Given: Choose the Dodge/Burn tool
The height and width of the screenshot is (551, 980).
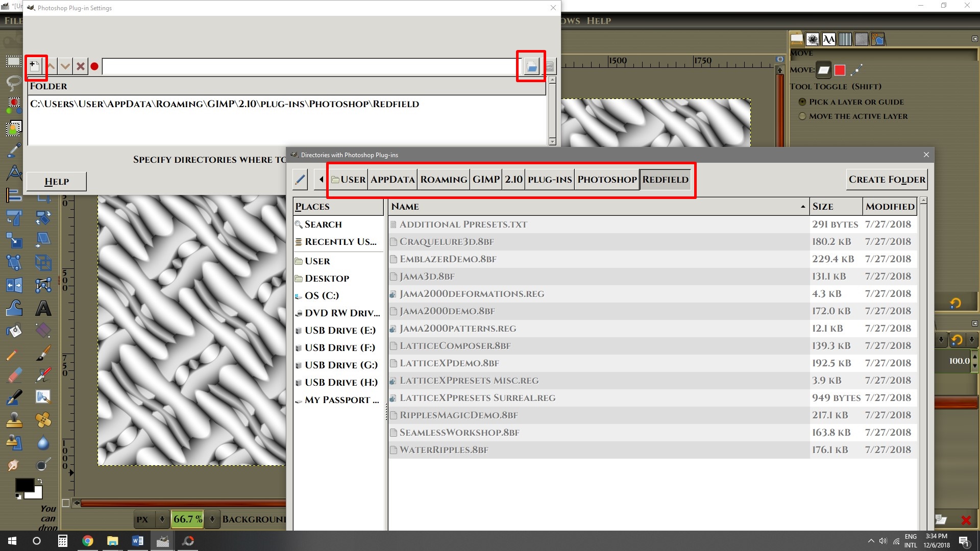Looking at the screenshot, I should 43,465.
